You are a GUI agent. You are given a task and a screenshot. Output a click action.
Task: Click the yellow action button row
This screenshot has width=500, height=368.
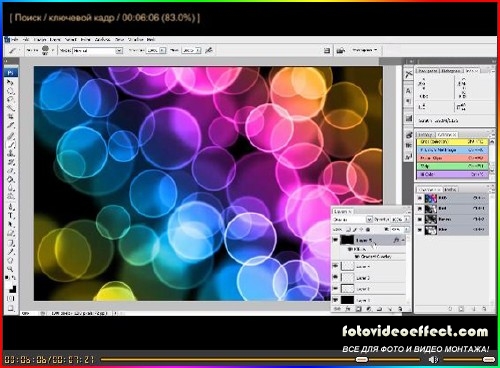tap(452, 142)
